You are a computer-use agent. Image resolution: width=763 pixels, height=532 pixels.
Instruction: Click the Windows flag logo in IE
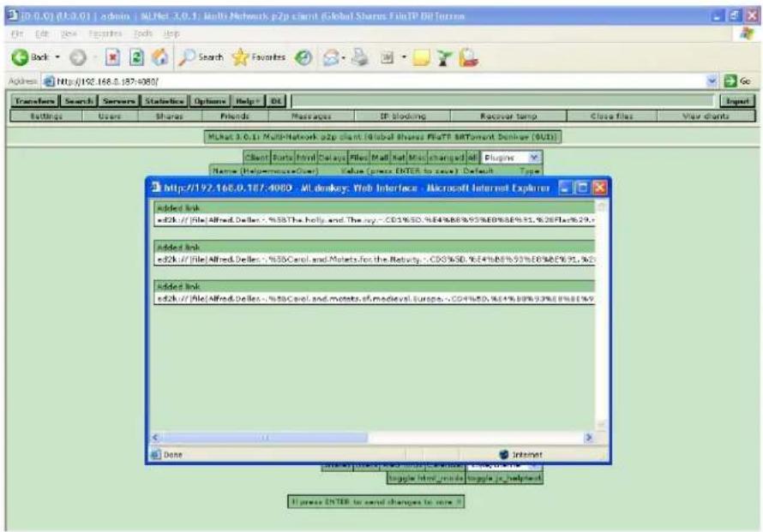[747, 33]
